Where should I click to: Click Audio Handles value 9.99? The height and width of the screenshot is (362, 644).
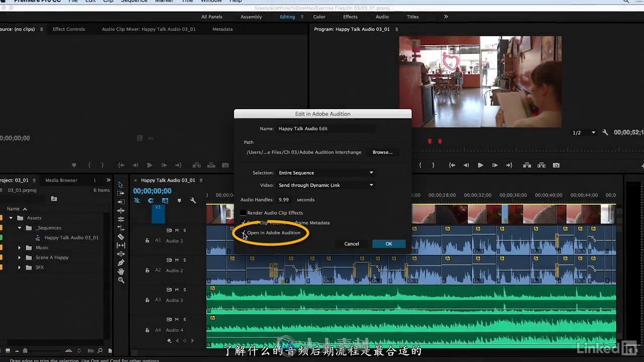tap(283, 200)
